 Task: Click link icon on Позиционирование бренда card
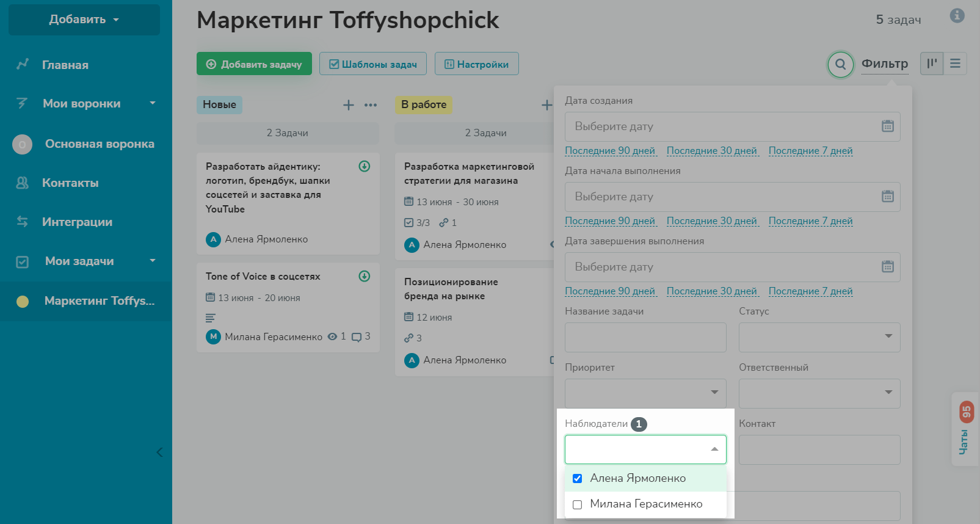[408, 338]
